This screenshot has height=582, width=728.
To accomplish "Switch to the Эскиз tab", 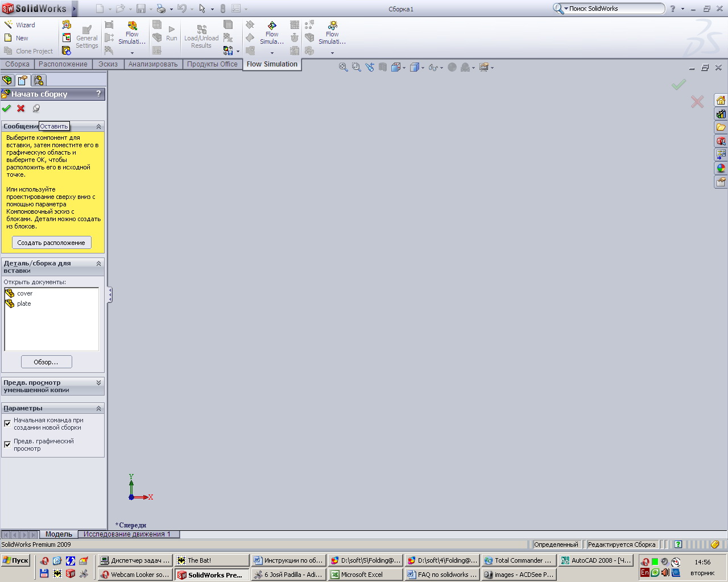I will coord(108,64).
